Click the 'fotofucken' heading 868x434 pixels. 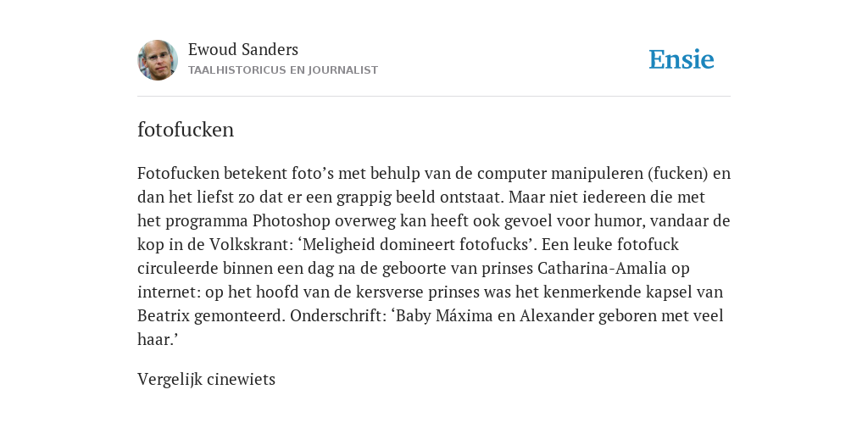(x=186, y=130)
